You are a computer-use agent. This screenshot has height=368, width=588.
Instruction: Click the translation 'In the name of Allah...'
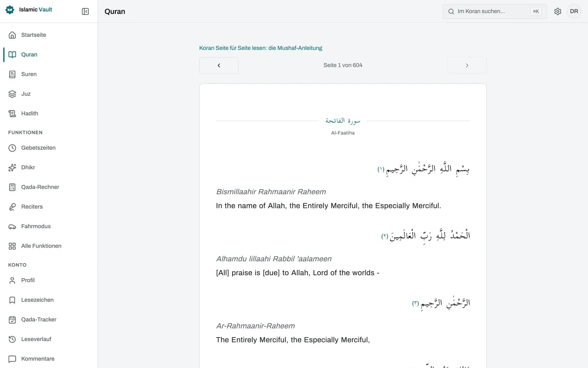coord(329,206)
